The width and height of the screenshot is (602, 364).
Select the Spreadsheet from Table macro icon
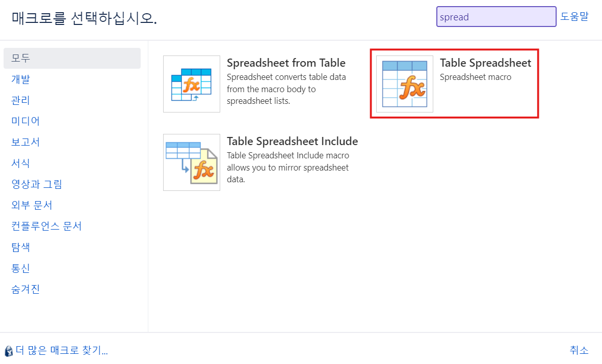(191, 84)
